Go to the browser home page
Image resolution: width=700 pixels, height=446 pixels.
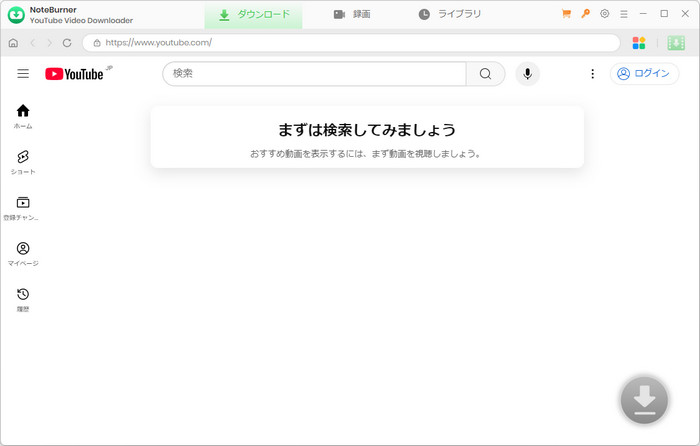pos(13,43)
